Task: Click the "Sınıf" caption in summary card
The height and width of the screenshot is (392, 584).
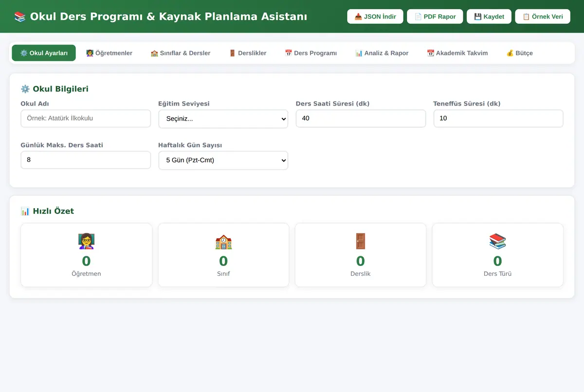Action: pos(223,274)
